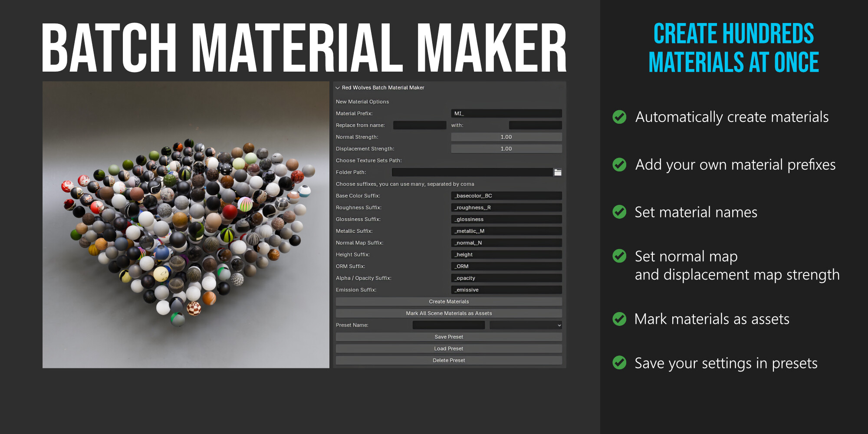Adjust the Displacement Strength value slider
Viewport: 868px width, 434px height.
(x=506, y=149)
